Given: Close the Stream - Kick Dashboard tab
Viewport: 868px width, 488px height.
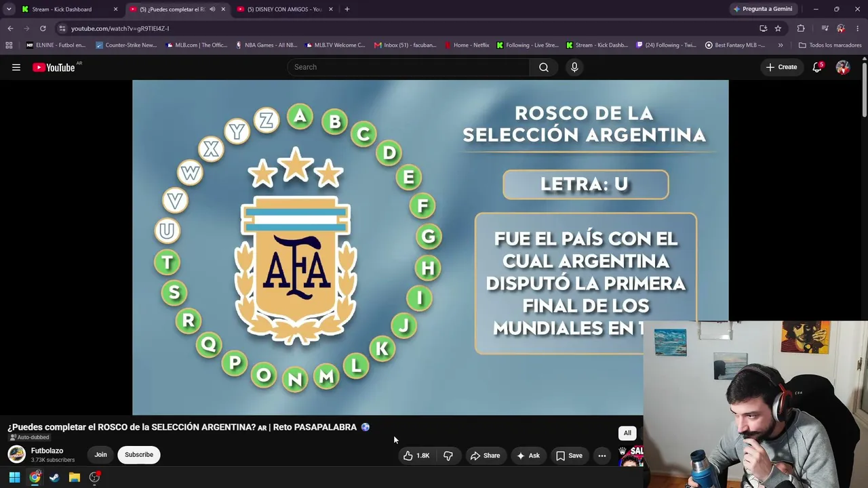Looking at the screenshot, I should point(115,9).
